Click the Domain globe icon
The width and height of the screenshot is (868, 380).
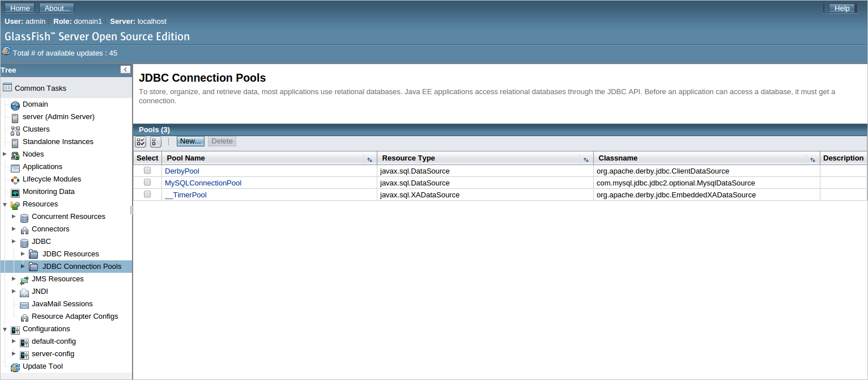tap(15, 105)
